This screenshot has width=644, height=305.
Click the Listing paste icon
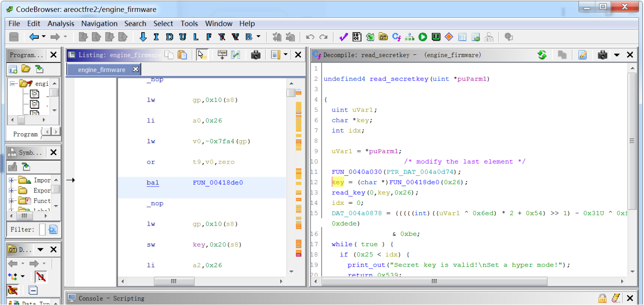[x=182, y=55]
